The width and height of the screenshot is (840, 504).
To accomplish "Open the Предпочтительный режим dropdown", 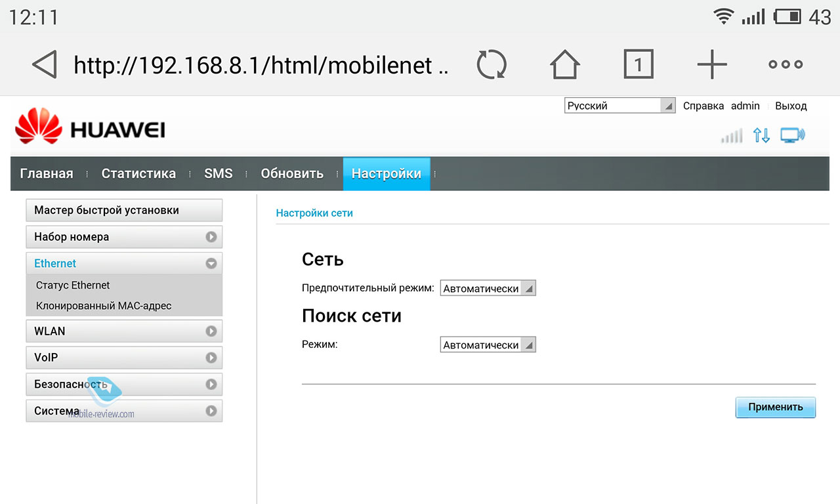I will coord(488,288).
